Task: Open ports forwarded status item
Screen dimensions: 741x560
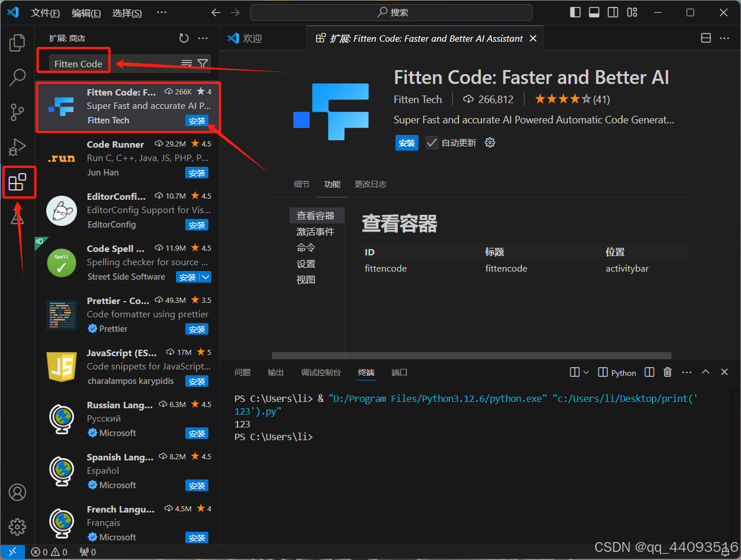Action: (88, 552)
